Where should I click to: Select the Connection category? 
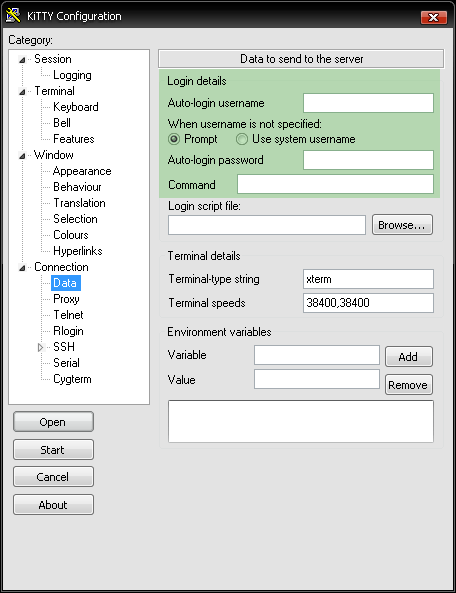[61, 267]
